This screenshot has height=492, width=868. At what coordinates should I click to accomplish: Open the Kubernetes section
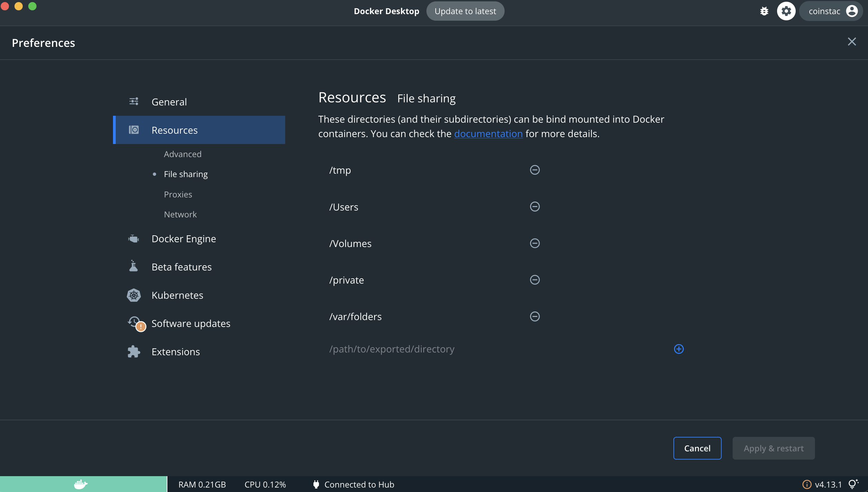pos(199,295)
